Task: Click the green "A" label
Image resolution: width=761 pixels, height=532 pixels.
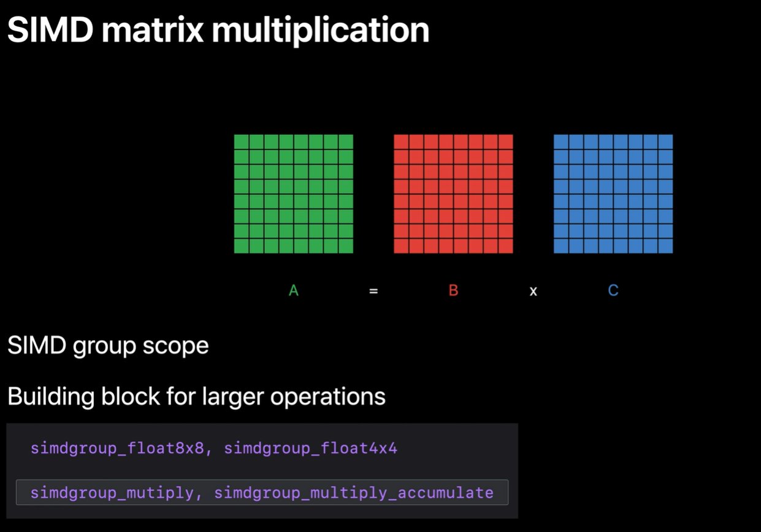Action: click(294, 291)
